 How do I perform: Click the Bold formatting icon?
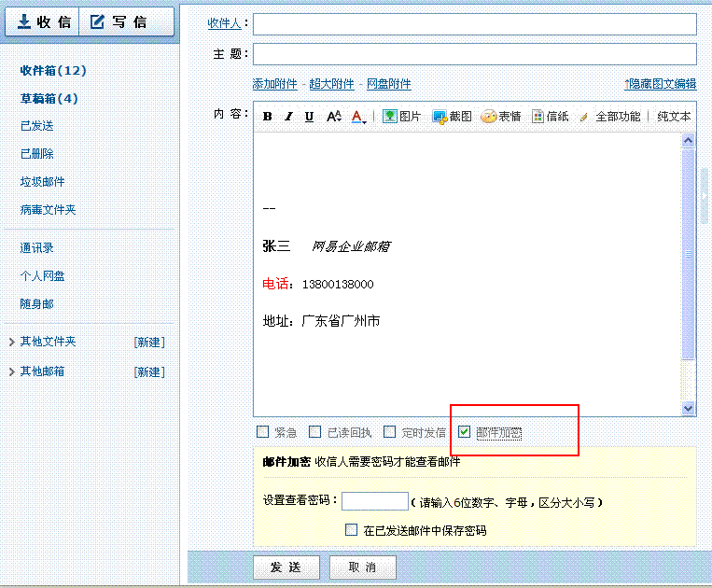(268, 117)
